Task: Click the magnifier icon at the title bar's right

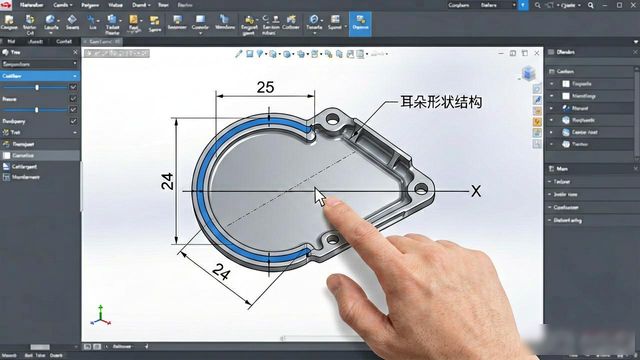Action: point(591,5)
